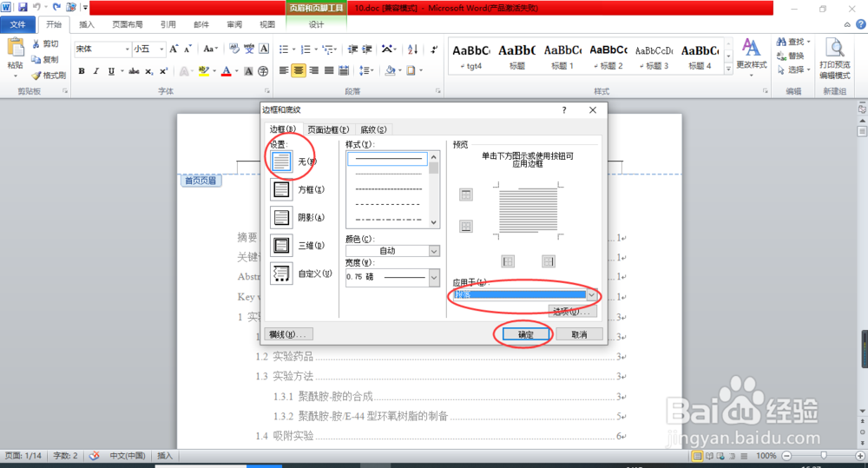Open the 页面布局 Page Layout tab

[x=128, y=24]
